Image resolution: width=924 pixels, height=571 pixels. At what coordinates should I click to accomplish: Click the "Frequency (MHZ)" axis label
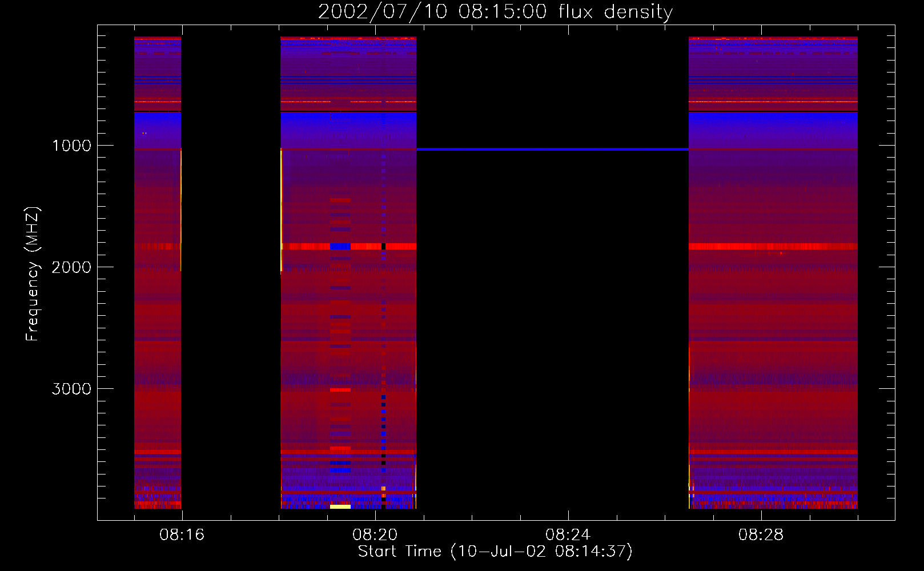tap(33, 274)
